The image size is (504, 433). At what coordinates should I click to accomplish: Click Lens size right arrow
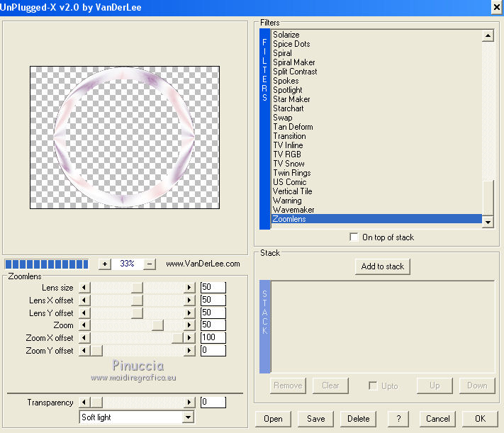[x=189, y=288]
